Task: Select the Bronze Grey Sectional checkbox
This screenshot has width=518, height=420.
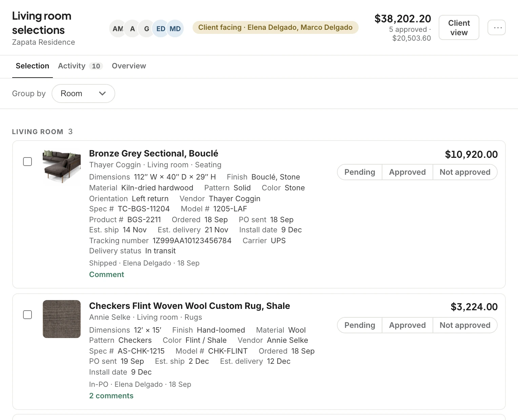Action: point(27,162)
